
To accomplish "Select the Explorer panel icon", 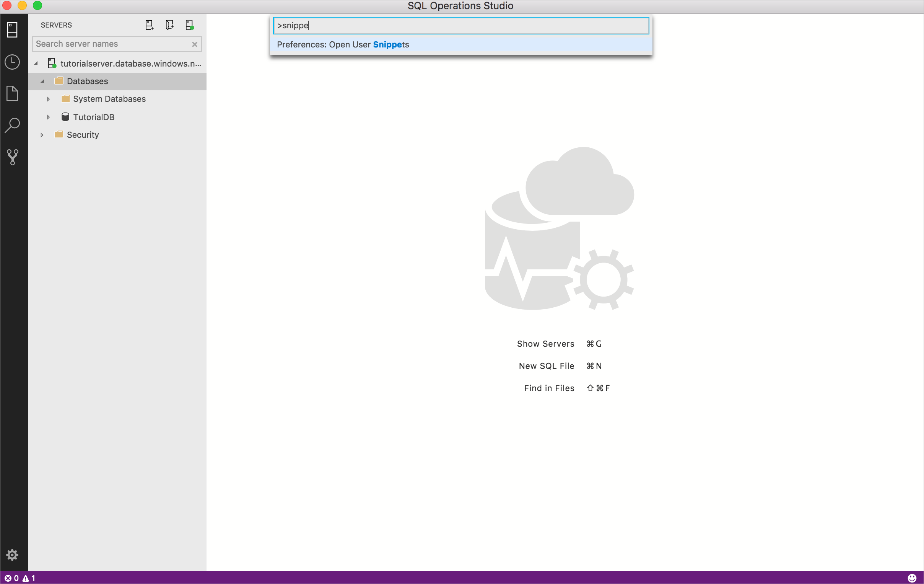I will click(13, 94).
